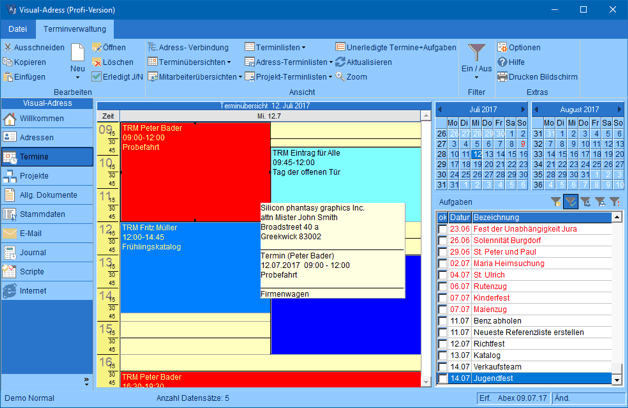Viewport: 628px width, 408px height.
Task: Open Allg. Dokumente in sidebar
Action: (47, 195)
